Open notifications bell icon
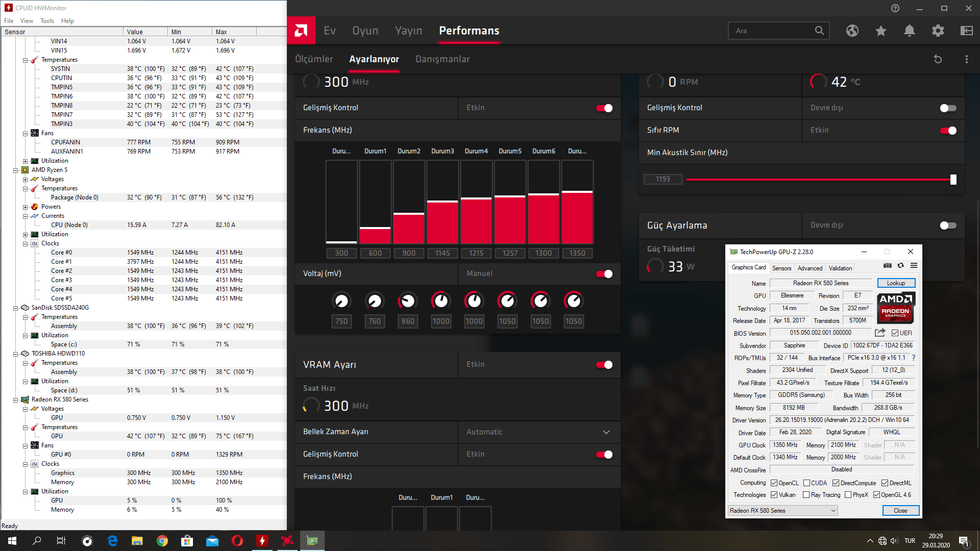This screenshot has height=551, width=980. click(909, 31)
